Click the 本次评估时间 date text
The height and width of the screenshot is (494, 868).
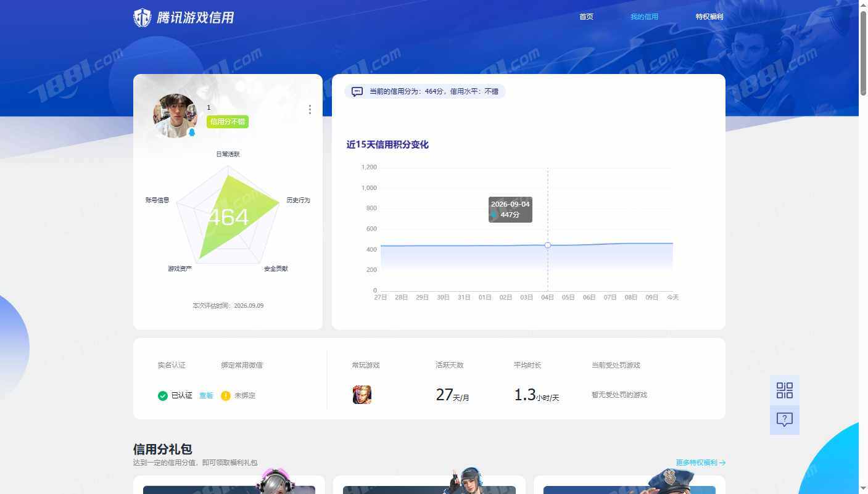(x=228, y=306)
